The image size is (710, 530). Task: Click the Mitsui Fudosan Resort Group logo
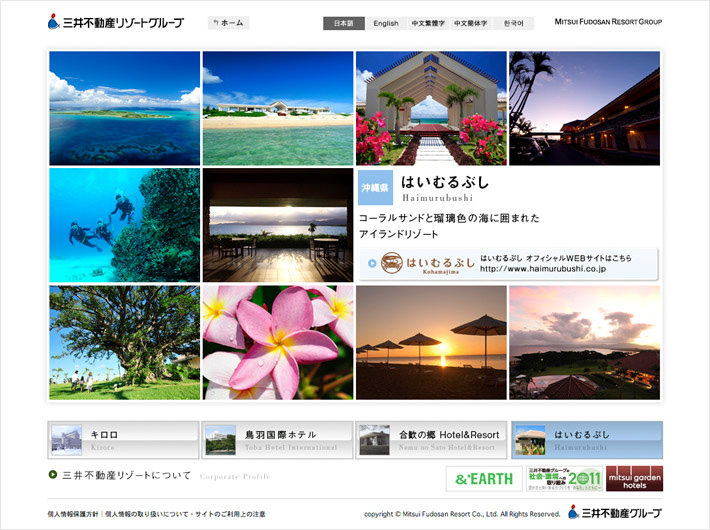pyautogui.click(x=115, y=22)
